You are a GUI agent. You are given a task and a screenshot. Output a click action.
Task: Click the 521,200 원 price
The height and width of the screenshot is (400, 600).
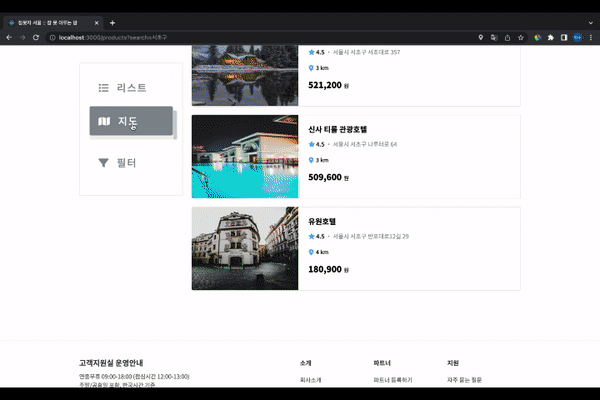(x=328, y=85)
